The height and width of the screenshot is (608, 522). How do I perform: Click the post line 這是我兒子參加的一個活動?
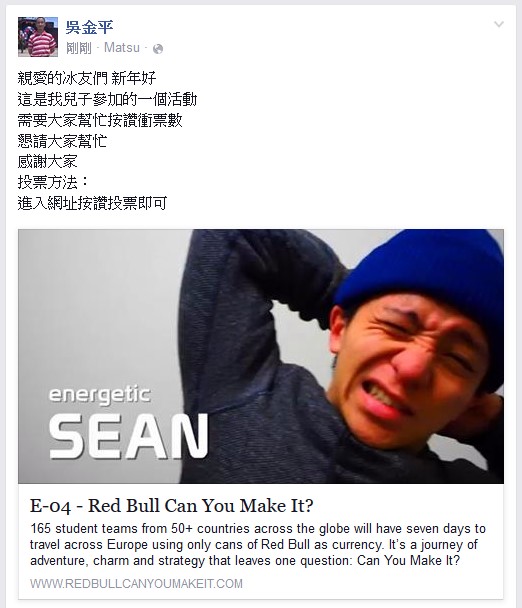[107, 99]
